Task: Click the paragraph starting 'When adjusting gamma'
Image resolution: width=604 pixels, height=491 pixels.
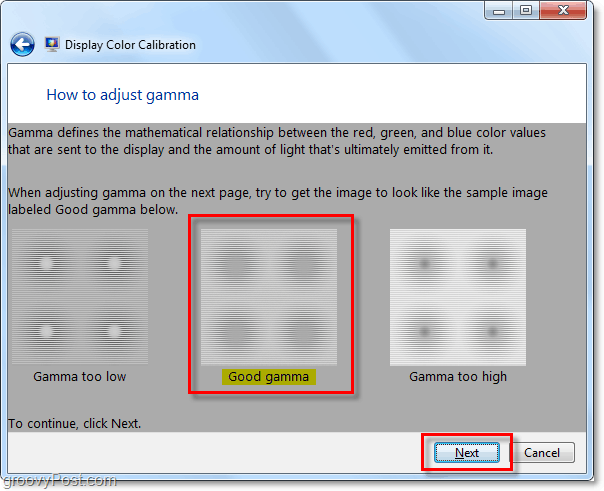Action: pos(278,201)
